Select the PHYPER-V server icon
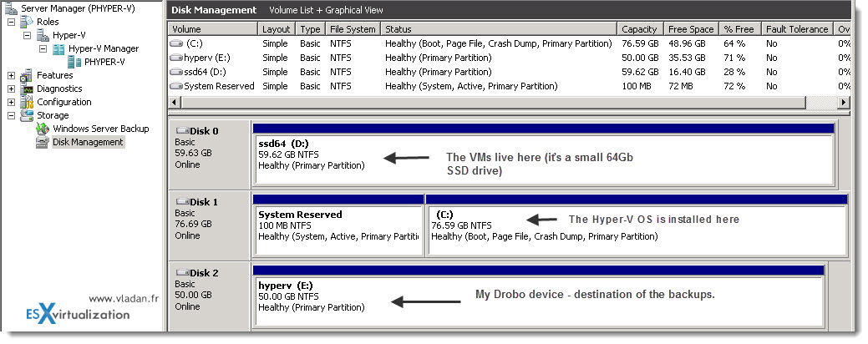The height and width of the screenshot is (344, 868). (74, 62)
